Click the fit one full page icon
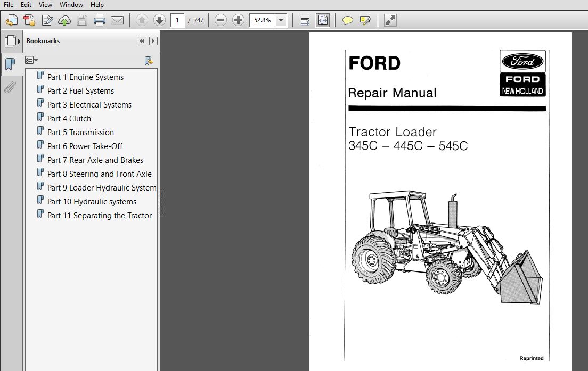The image size is (588, 371). point(323,20)
